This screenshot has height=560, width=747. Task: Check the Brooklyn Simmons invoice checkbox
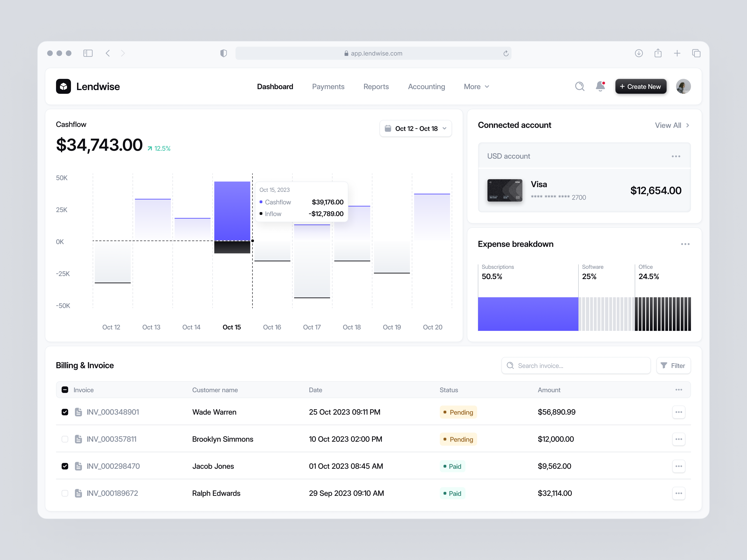64,439
